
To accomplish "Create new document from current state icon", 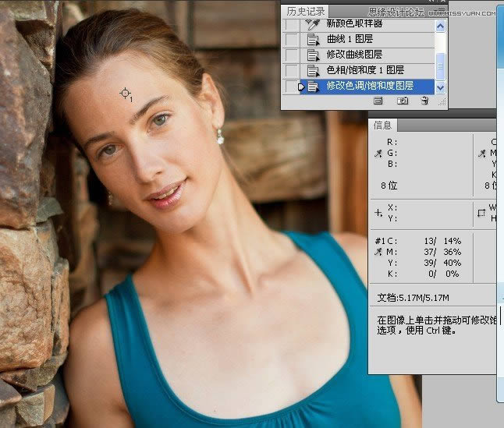I will pyautogui.click(x=378, y=101).
